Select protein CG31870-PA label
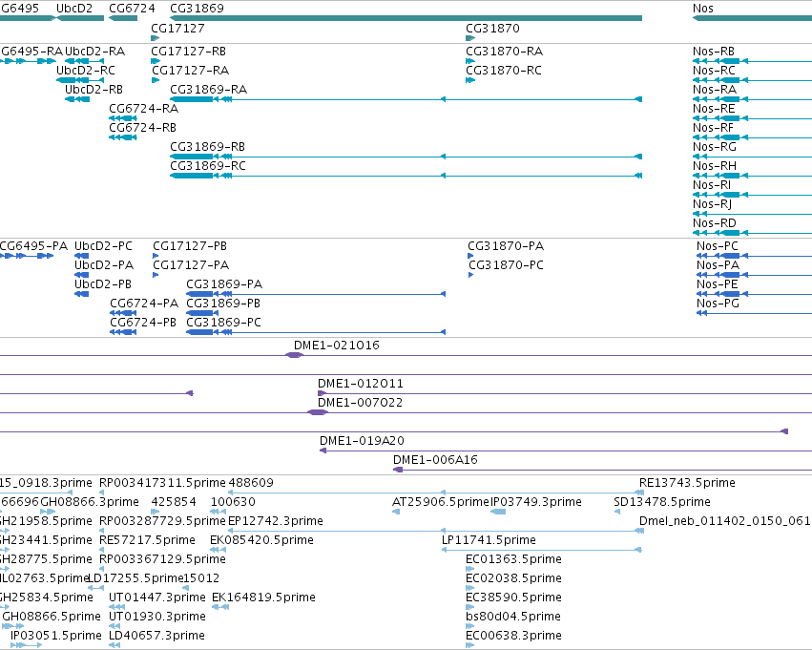This screenshot has width=812, height=650. 506,246
